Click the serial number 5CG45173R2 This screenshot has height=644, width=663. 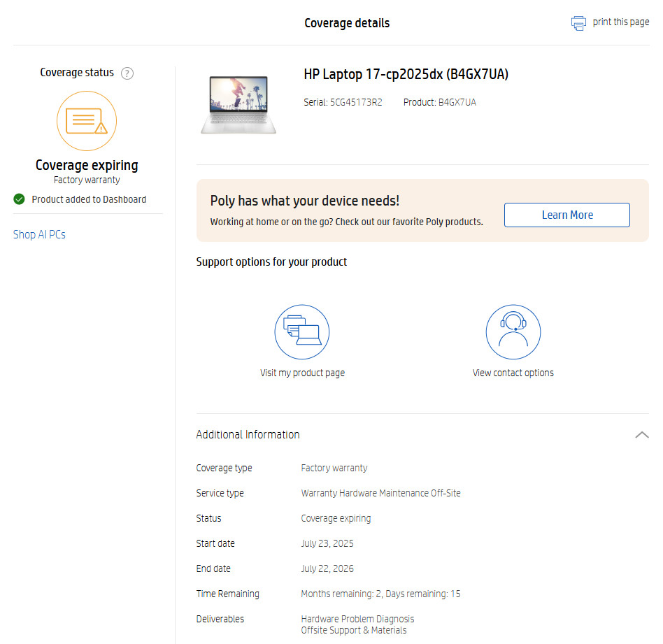356,102
